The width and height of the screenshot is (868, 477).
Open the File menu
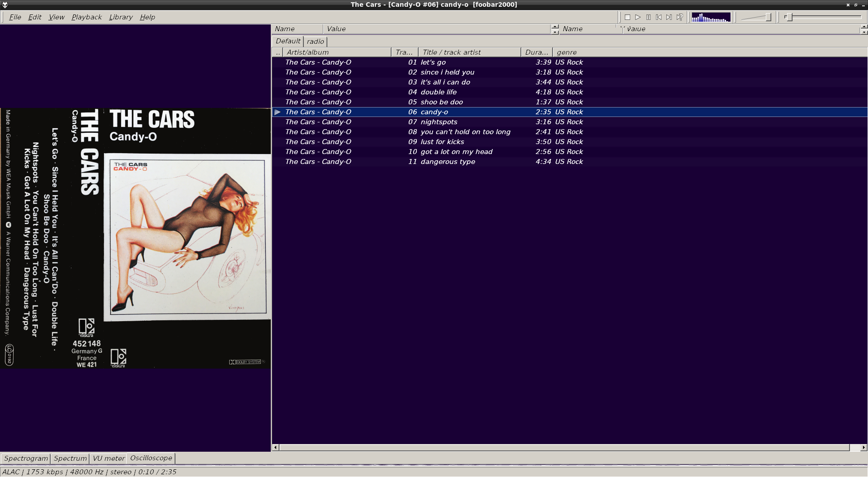pyautogui.click(x=15, y=17)
